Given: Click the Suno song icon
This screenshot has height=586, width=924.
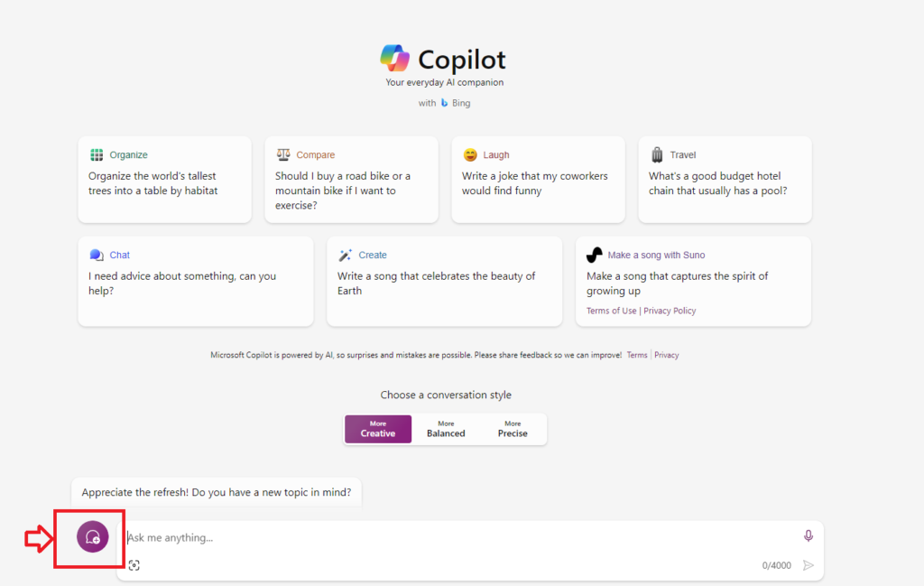Looking at the screenshot, I should [x=594, y=255].
